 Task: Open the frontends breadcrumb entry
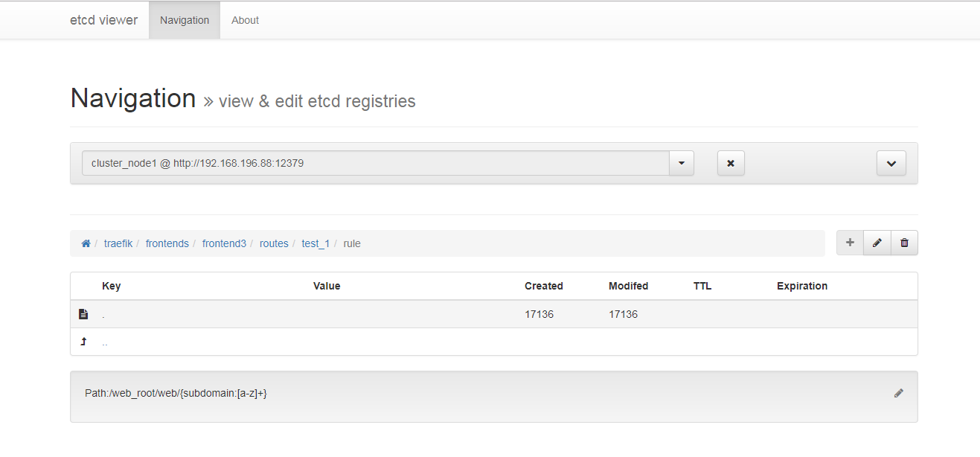[167, 243]
